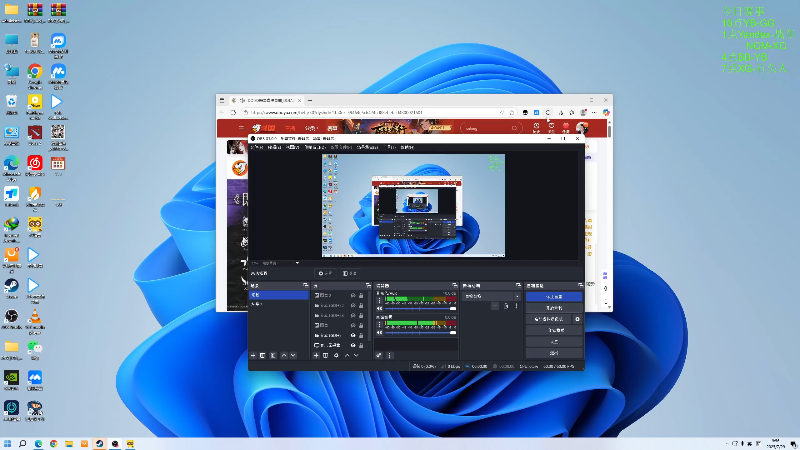Move selected source up with the up arrow

pyautogui.click(x=347, y=356)
